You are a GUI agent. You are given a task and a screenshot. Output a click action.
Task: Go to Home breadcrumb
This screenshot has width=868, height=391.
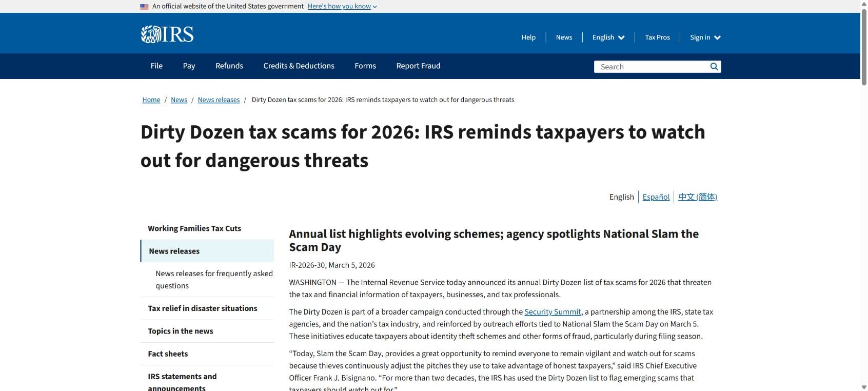pos(151,100)
